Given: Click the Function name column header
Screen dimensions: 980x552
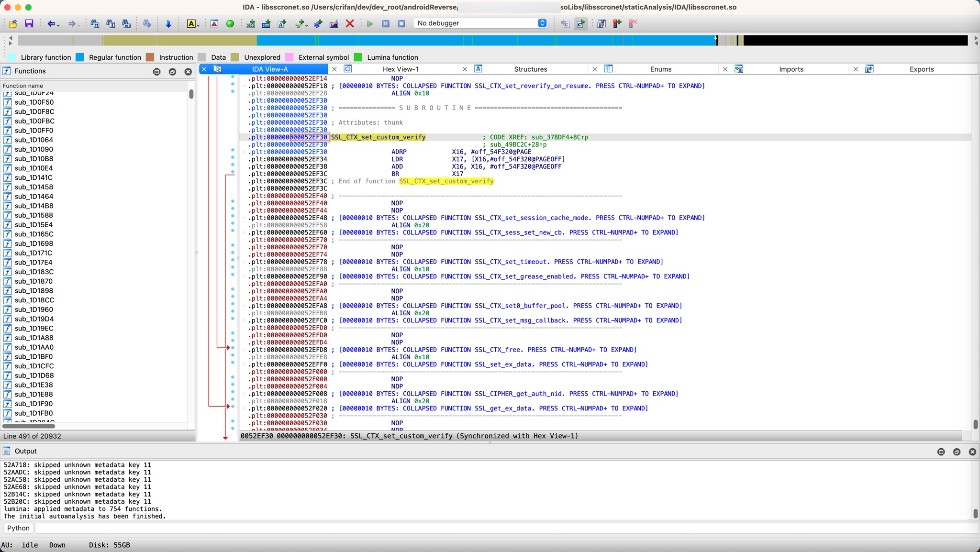Looking at the screenshot, I should 95,86.
